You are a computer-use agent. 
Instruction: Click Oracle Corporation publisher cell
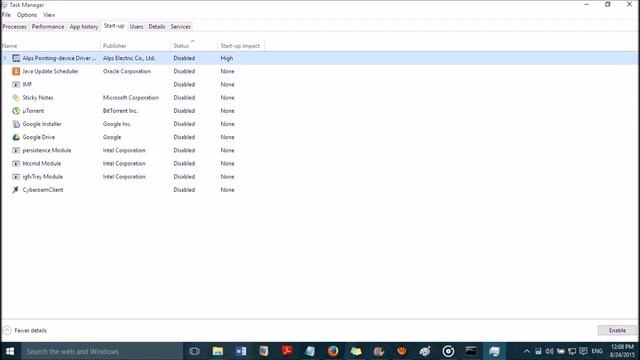point(127,71)
